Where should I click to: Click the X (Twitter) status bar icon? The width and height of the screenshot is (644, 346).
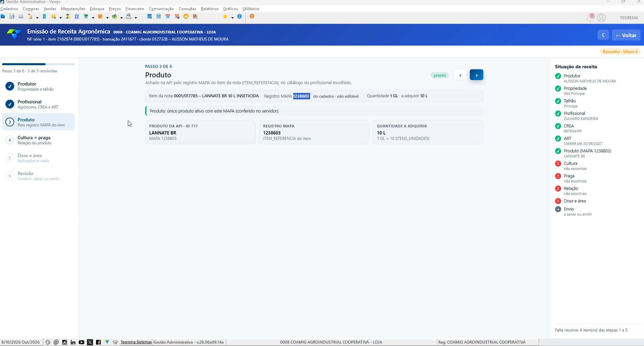(x=90, y=342)
